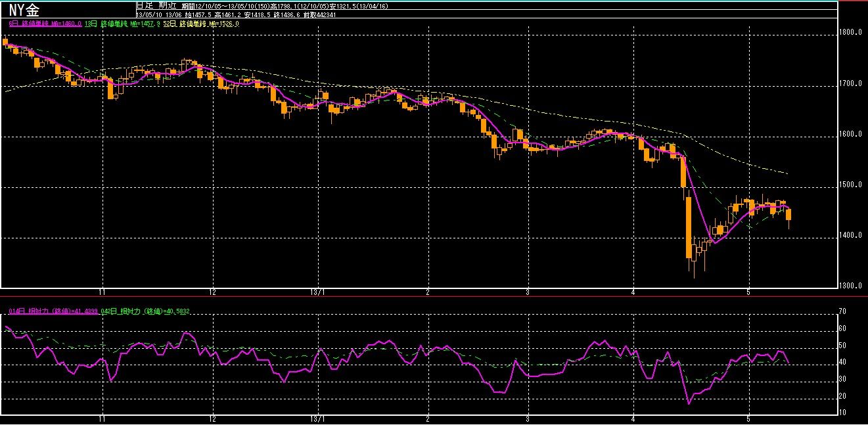
Task: Click the 終1436.6 close price text
Action: click(x=286, y=14)
